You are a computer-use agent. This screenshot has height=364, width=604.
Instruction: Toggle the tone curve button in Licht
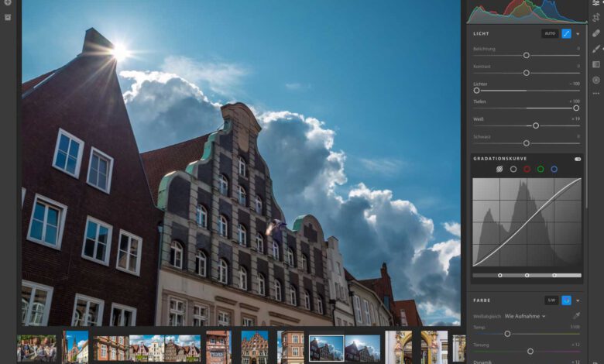point(566,33)
